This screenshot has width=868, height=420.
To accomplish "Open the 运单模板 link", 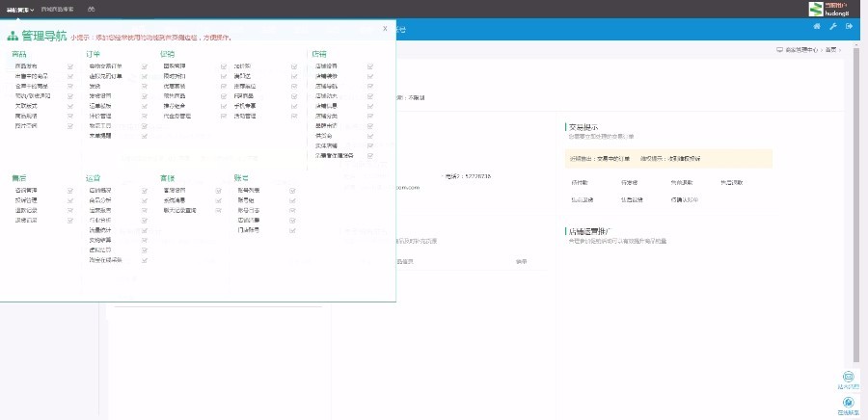I will [x=100, y=106].
